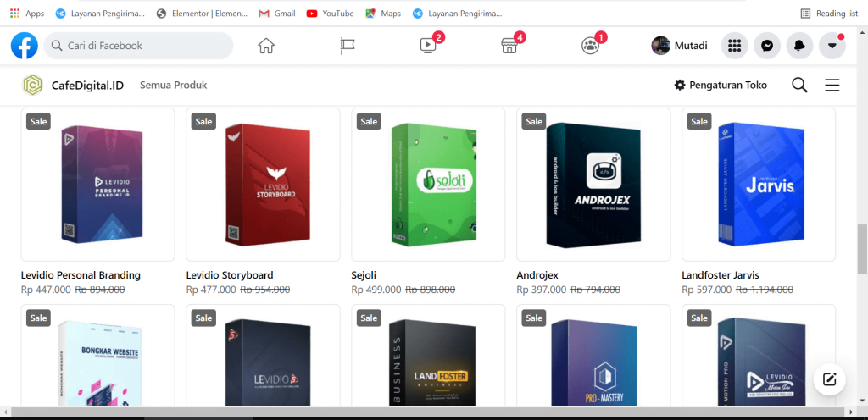
Task: Click the new message compose button
Action: [829, 379]
